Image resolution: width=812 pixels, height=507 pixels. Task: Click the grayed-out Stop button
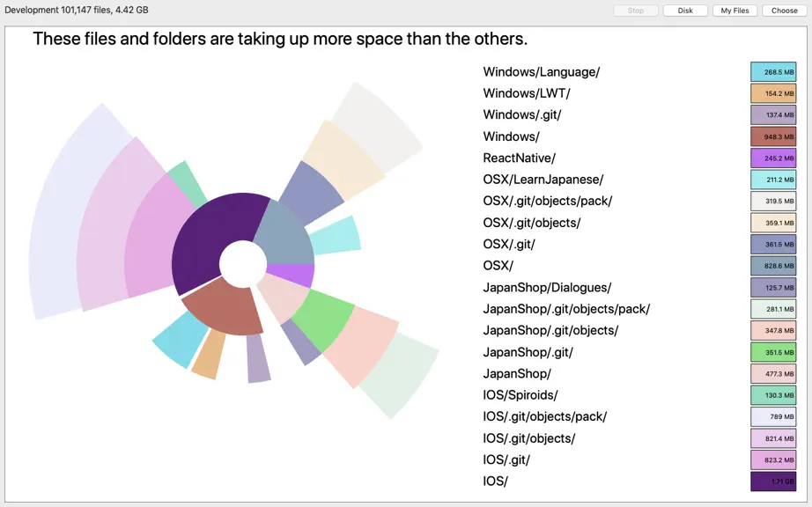[x=635, y=11]
